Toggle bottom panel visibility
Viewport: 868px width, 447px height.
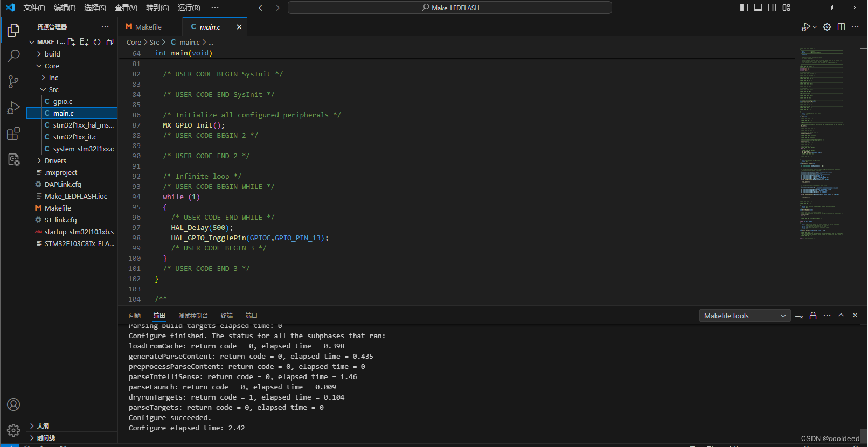coord(758,8)
